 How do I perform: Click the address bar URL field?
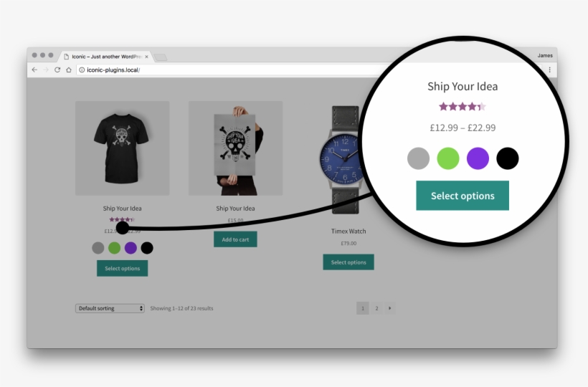[232, 70]
